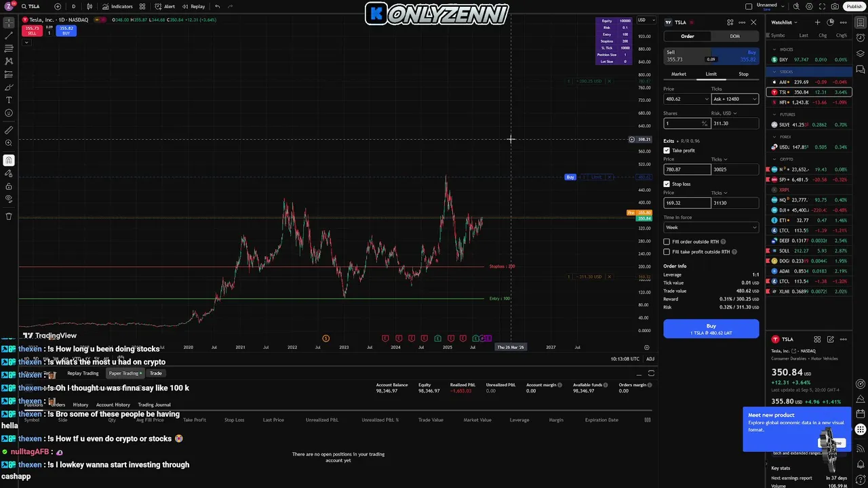Switch to the DOM tab
The height and width of the screenshot is (488, 868).
[x=735, y=36]
